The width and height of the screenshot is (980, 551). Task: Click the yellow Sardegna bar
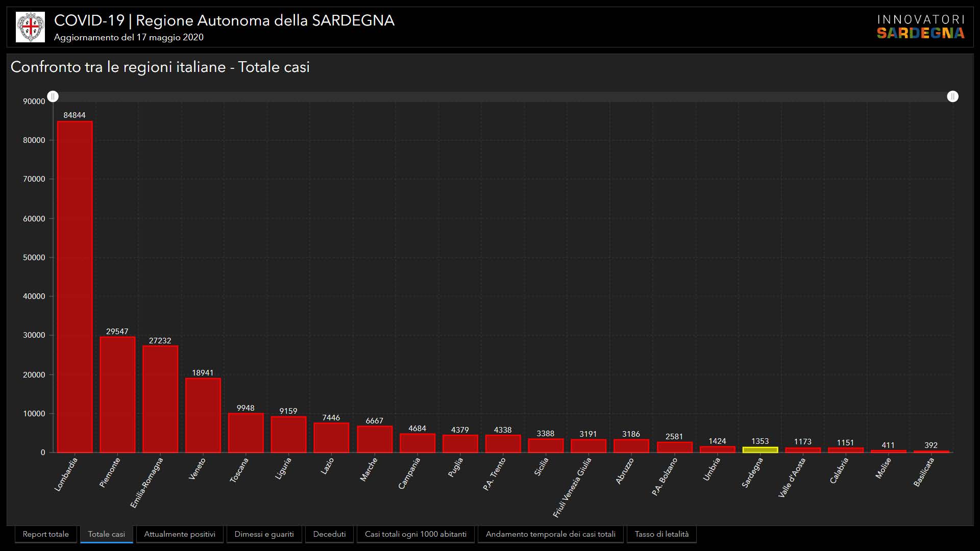point(760,450)
